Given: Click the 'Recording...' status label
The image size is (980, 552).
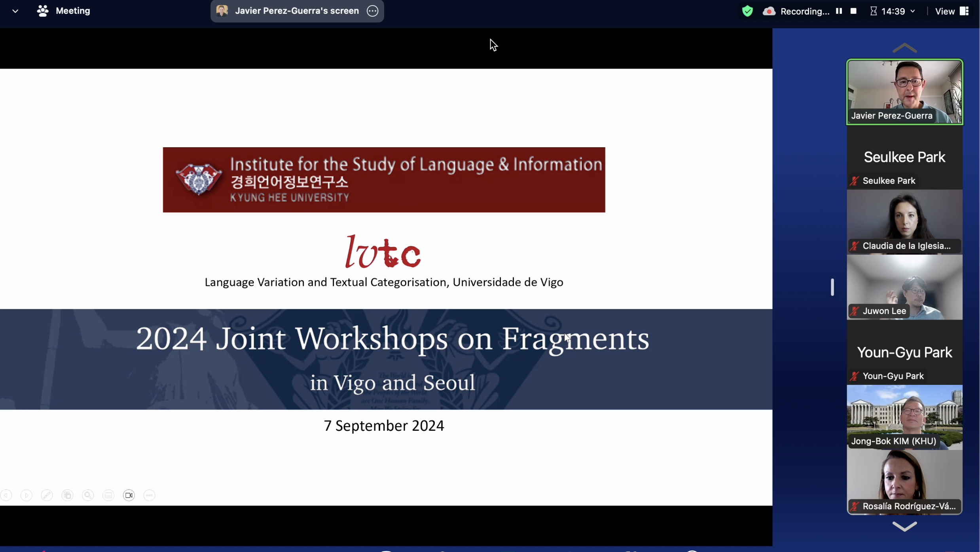Looking at the screenshot, I should pos(805,11).
